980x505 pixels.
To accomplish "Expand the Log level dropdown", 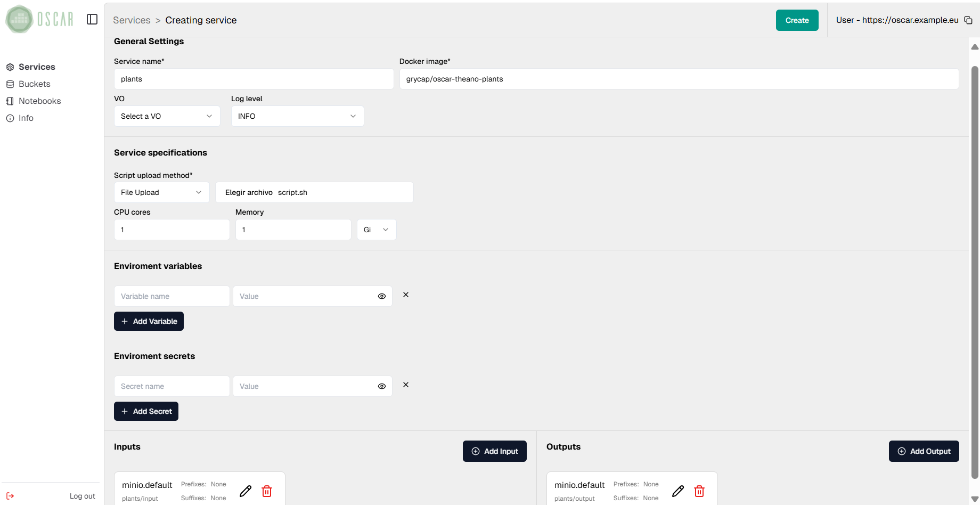I will 297,116.
